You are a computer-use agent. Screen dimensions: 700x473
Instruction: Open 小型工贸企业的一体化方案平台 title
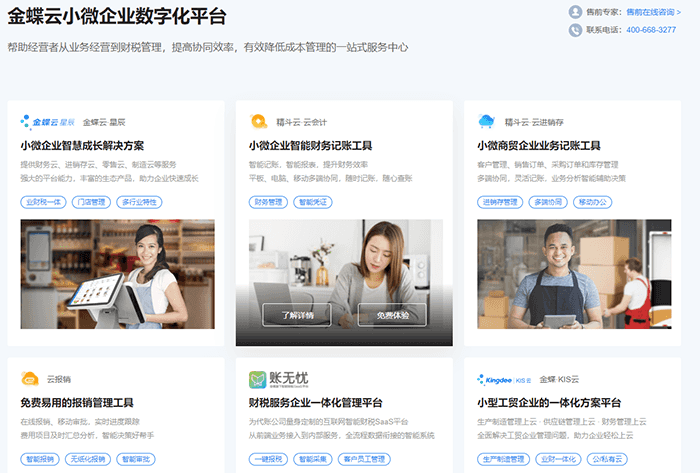tap(549, 402)
